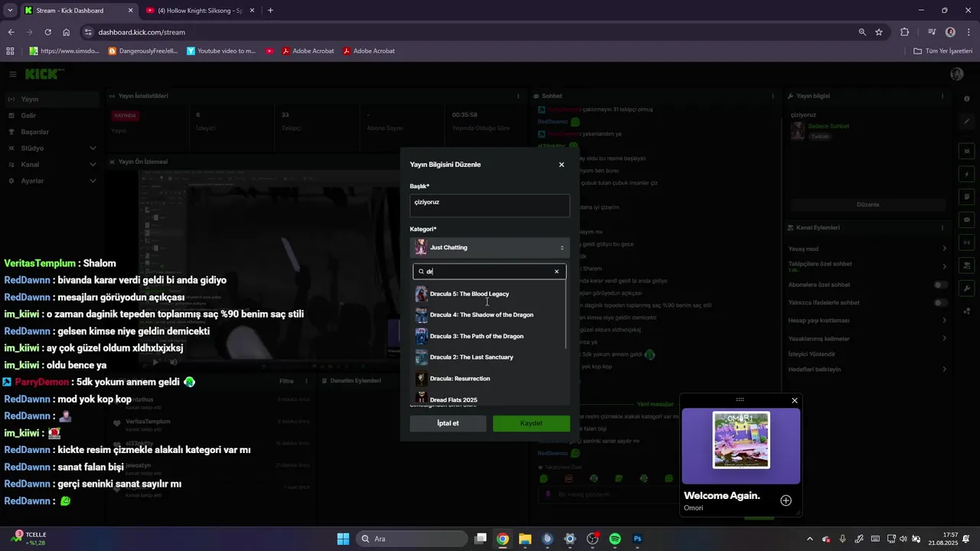Go to the browser home page
This screenshot has width=980, height=551.
(x=67, y=32)
